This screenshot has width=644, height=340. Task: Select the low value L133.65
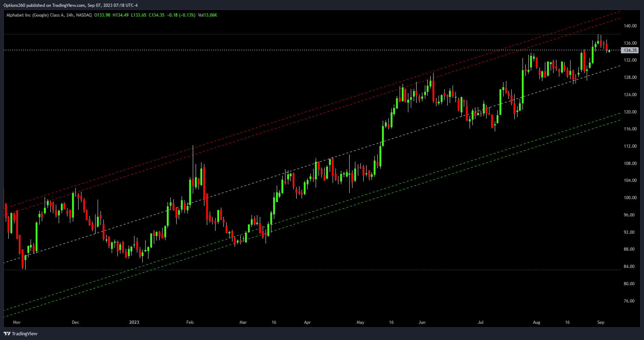(139, 15)
